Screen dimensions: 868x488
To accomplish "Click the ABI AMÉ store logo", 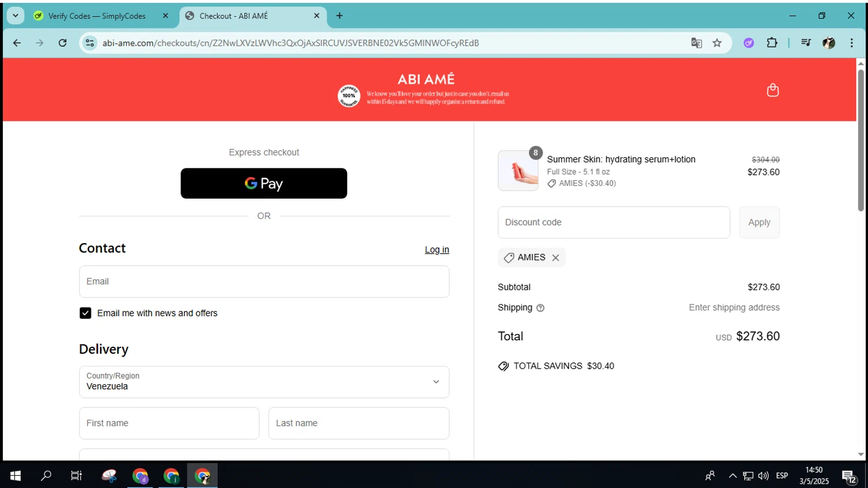I will click(426, 79).
